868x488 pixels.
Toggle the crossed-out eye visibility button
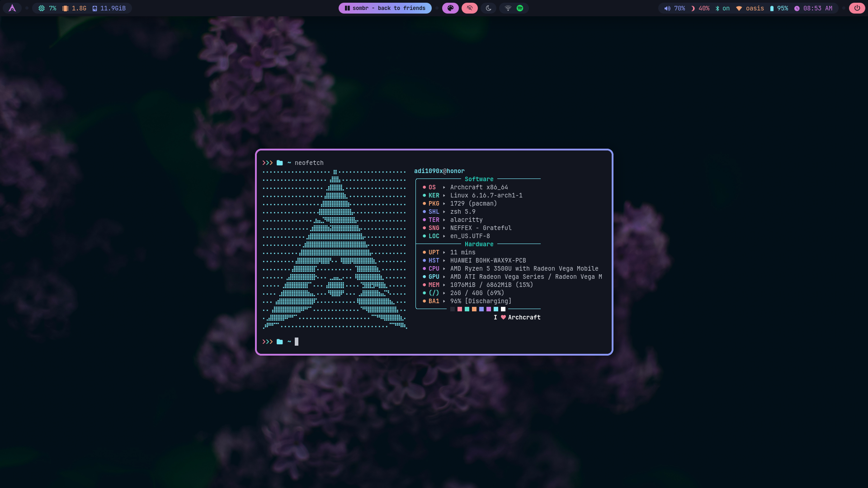(x=469, y=8)
